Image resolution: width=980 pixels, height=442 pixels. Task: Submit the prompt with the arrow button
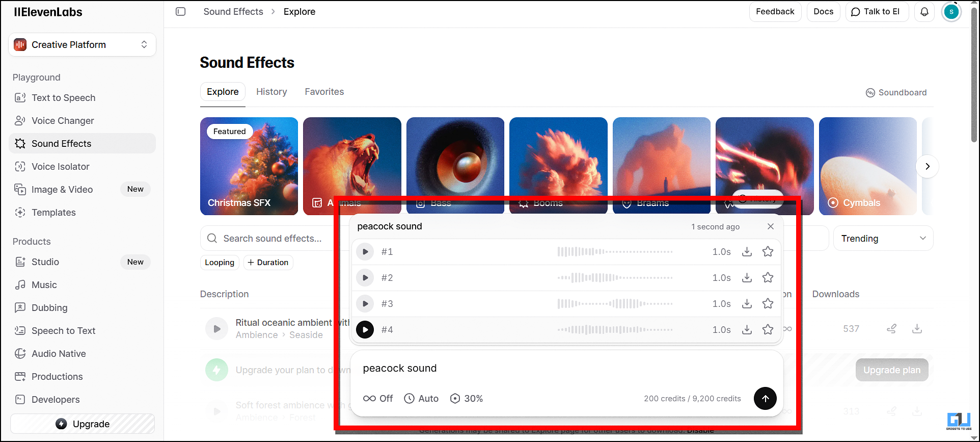pos(765,399)
